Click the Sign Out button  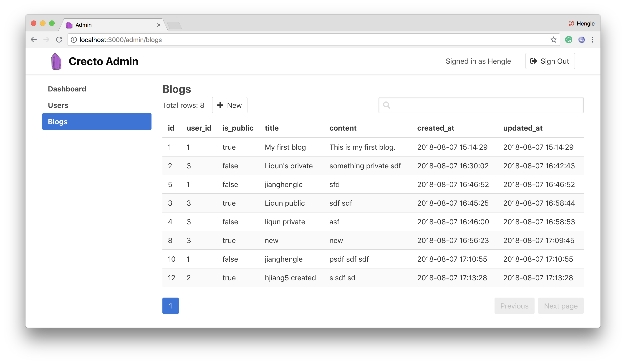tap(550, 61)
